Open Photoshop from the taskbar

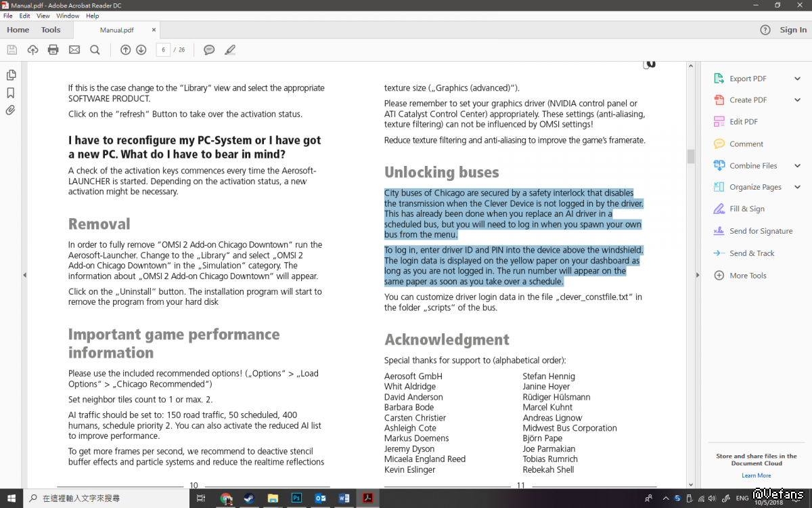coord(296,498)
